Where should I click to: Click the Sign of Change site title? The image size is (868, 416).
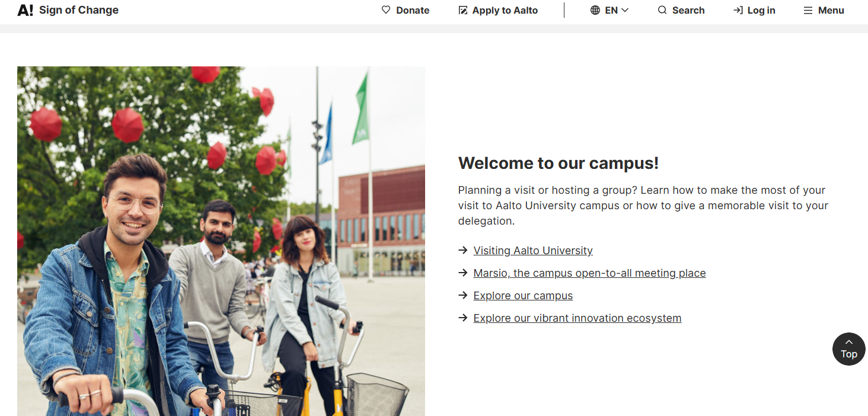(x=79, y=10)
